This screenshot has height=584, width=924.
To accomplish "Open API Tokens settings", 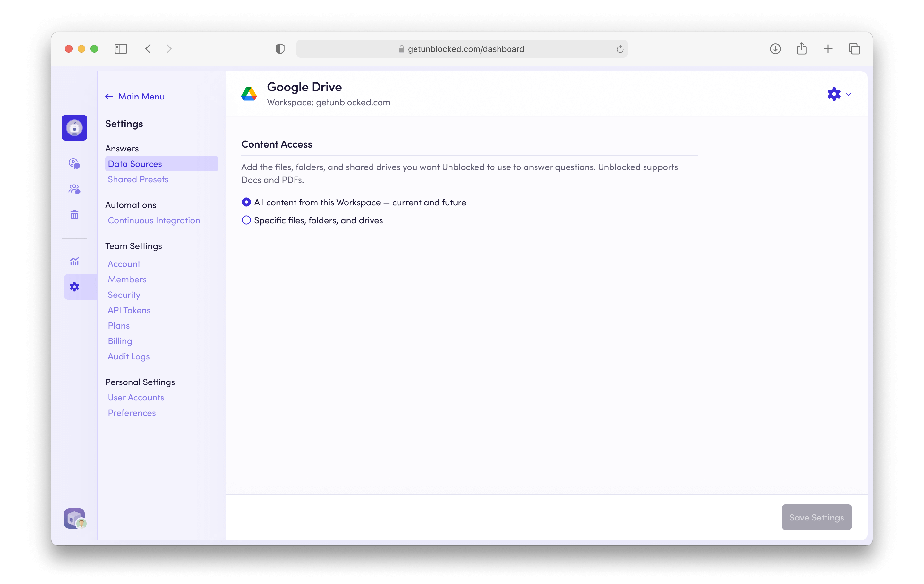I will (129, 310).
